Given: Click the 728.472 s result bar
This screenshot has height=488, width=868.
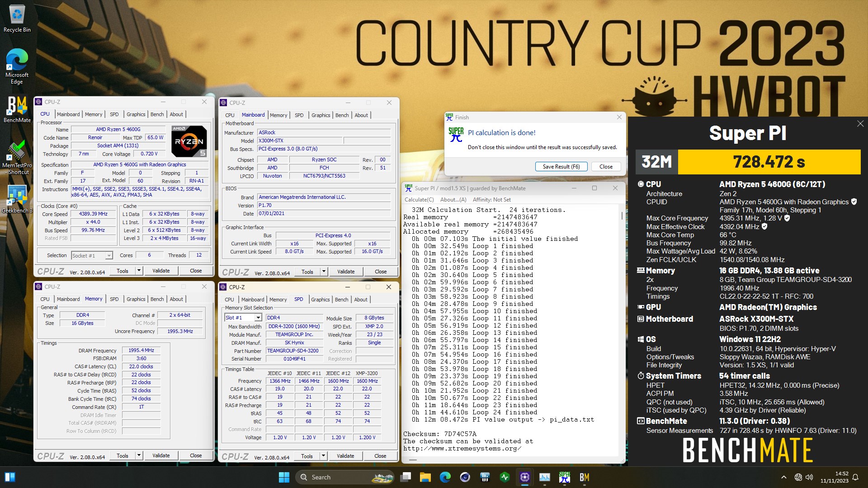Looking at the screenshot, I should click(x=769, y=162).
